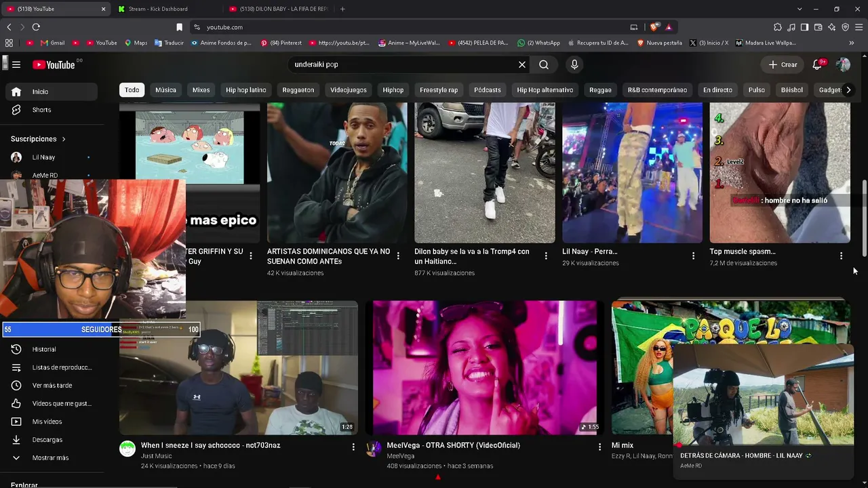Open options for 'ARTISTAS DOMINICANOS' short

coord(398,256)
